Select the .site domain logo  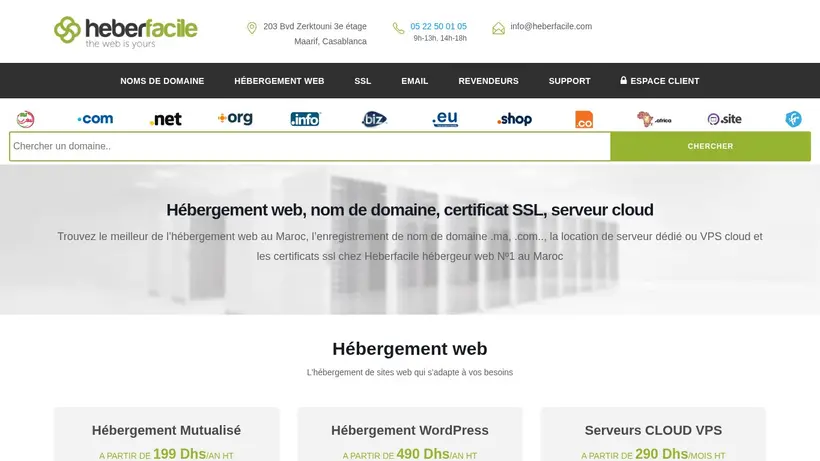(x=724, y=119)
